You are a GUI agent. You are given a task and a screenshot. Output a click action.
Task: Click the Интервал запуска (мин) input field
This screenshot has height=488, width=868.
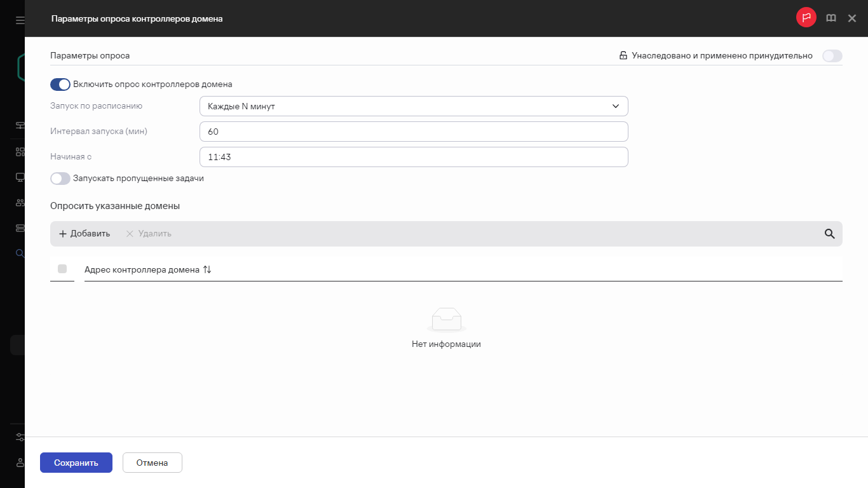click(413, 132)
